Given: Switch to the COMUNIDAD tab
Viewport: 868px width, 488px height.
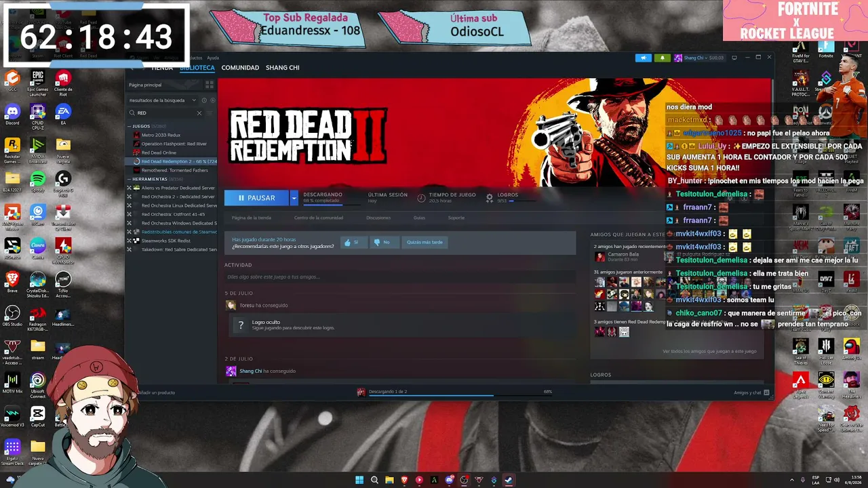Looking at the screenshot, I should click(x=240, y=68).
